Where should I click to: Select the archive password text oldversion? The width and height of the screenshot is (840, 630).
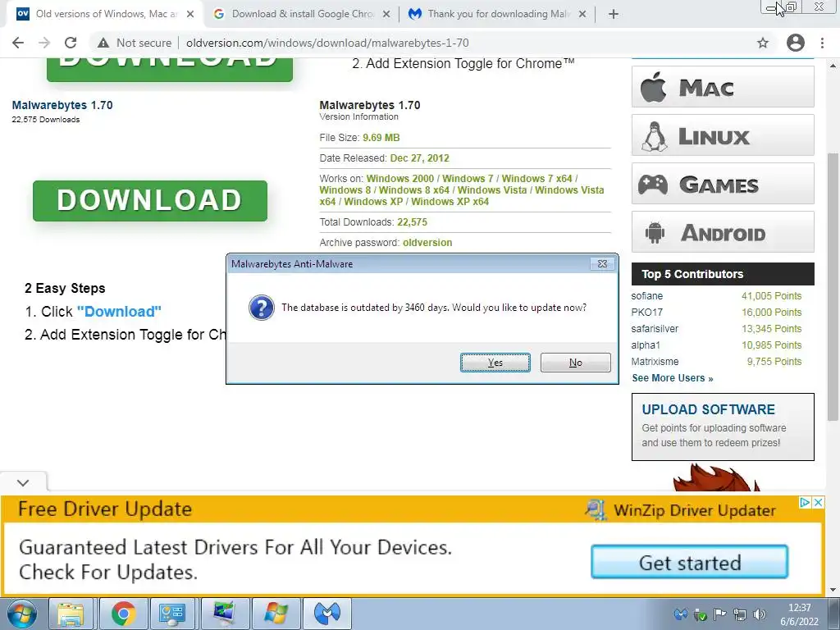tap(427, 243)
